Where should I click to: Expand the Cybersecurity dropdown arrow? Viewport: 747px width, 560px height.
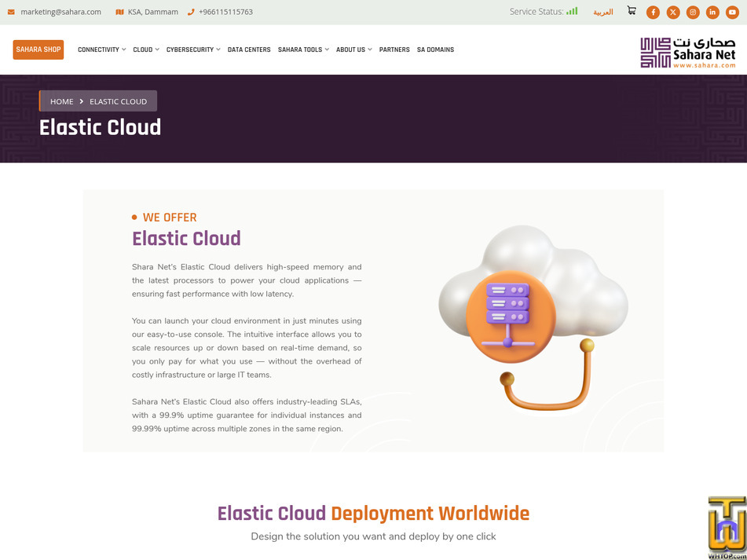pos(218,49)
